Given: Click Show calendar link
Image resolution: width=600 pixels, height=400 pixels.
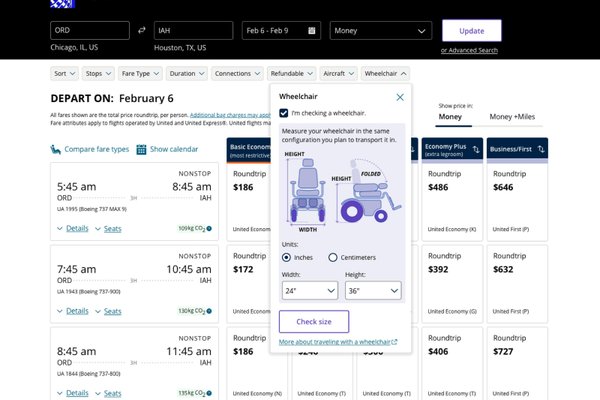Looking at the screenshot, I should (174, 149).
